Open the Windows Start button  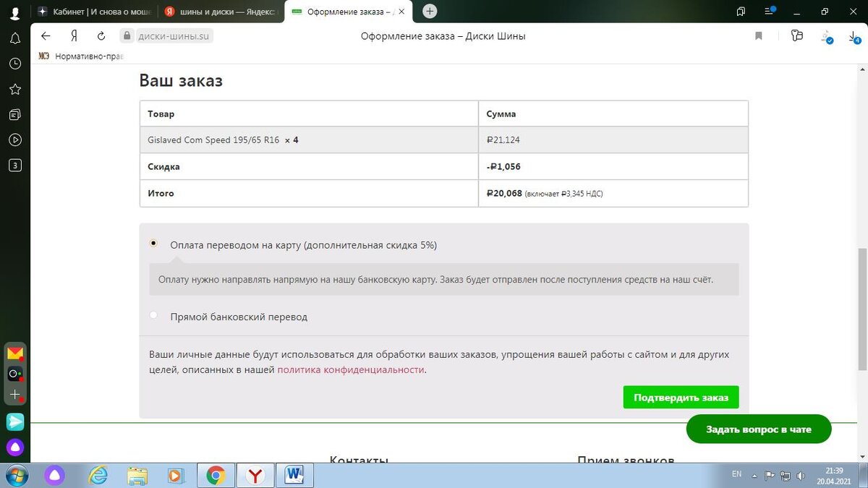15,475
